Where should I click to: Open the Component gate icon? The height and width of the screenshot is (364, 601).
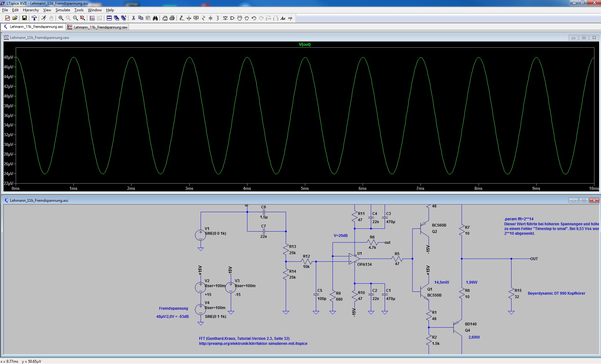[x=232, y=18]
